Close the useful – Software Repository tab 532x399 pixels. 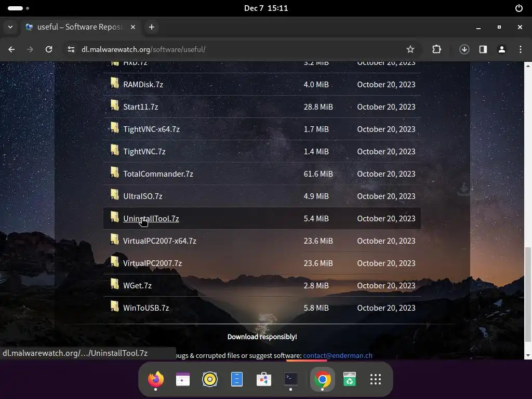pos(133,27)
